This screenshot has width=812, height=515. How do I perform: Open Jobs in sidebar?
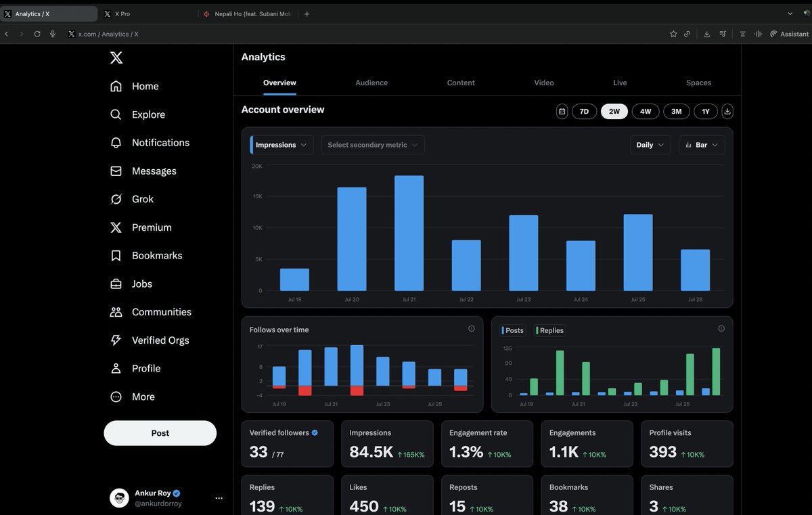coord(131,284)
